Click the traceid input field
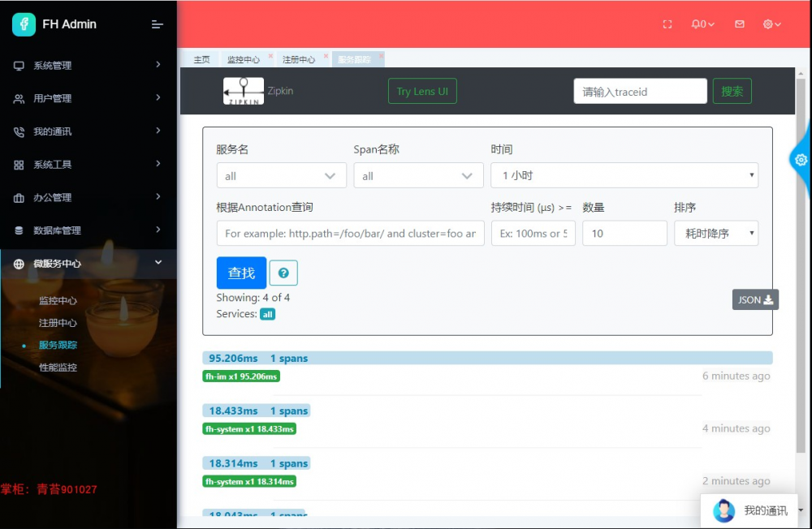812x529 pixels. pyautogui.click(x=640, y=91)
